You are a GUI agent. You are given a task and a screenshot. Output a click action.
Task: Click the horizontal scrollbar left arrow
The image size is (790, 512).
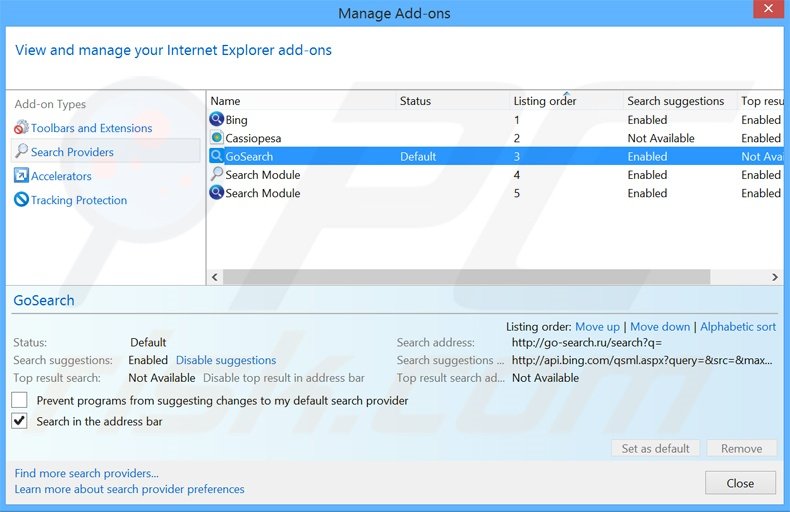click(x=215, y=277)
